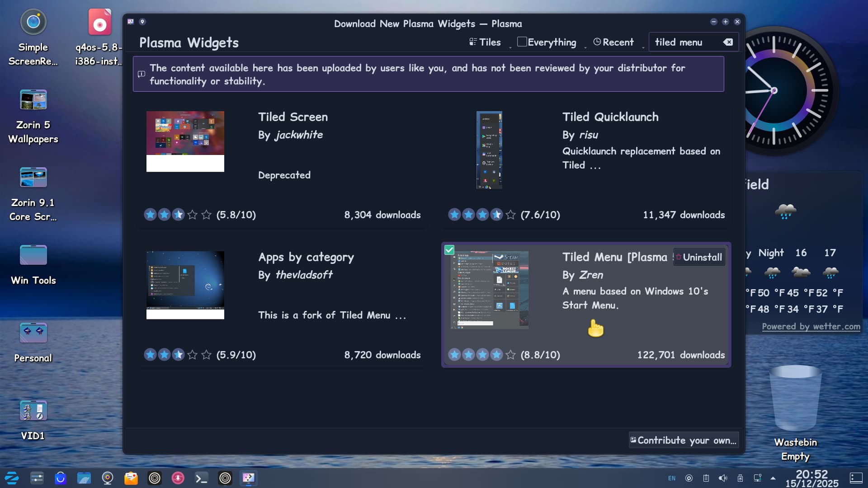Open the Everything filter dropdown

point(547,42)
